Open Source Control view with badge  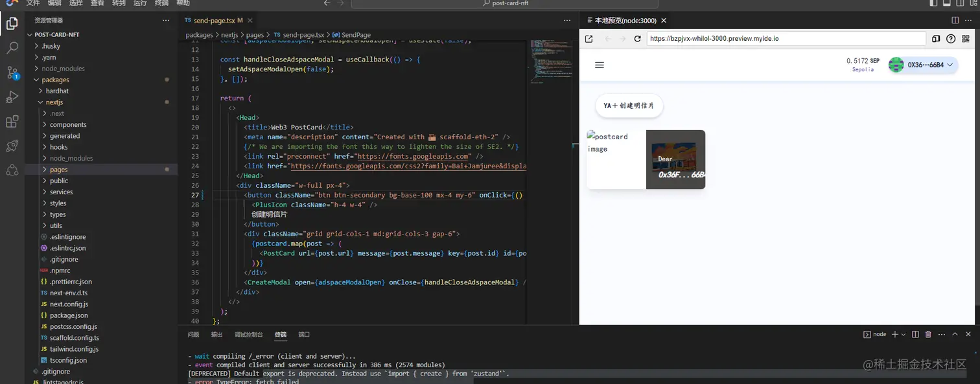click(12, 72)
